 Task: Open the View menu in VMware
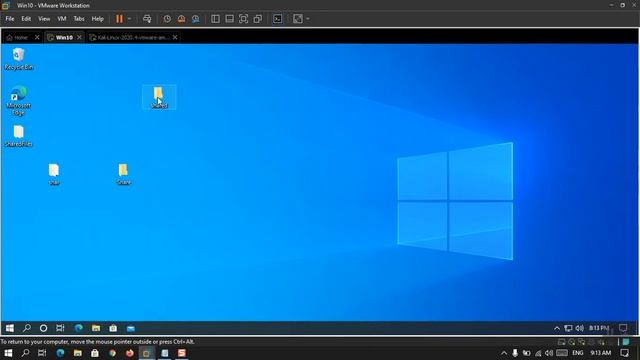coord(44,19)
